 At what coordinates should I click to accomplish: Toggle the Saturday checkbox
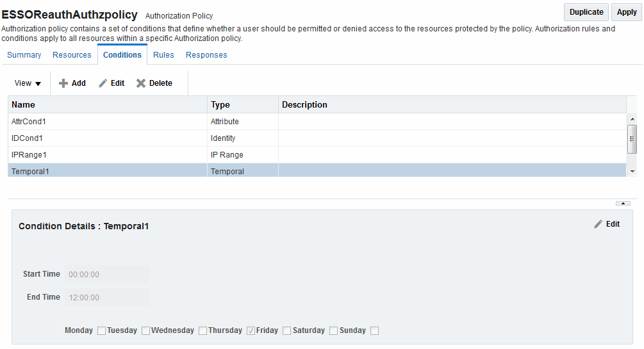[x=333, y=331]
